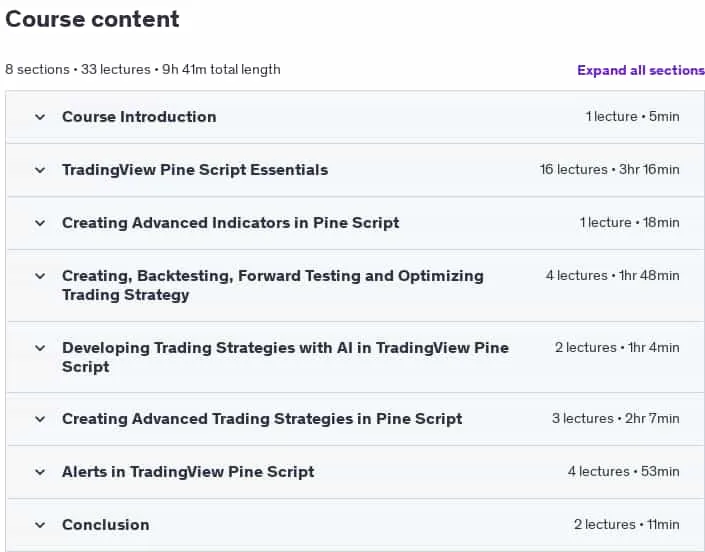
Task: Select Creating Advanced Indicators in Pine Script
Action: click(231, 223)
